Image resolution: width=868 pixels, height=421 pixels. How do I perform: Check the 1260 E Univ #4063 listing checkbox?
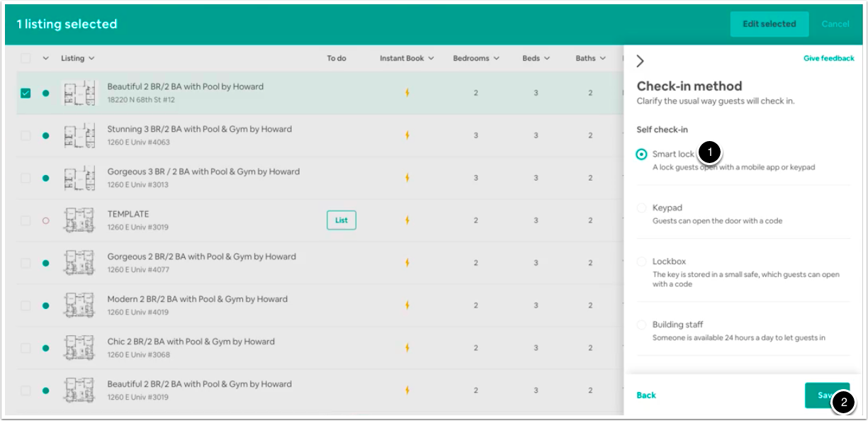pos(26,135)
